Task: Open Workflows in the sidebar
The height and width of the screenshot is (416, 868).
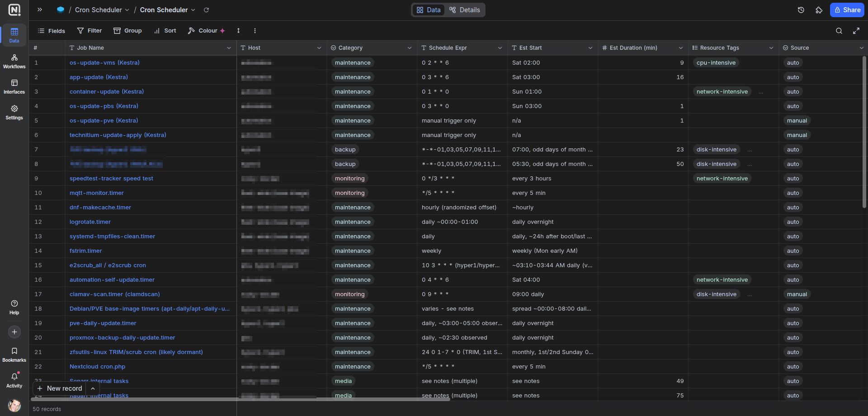Action: click(x=14, y=61)
